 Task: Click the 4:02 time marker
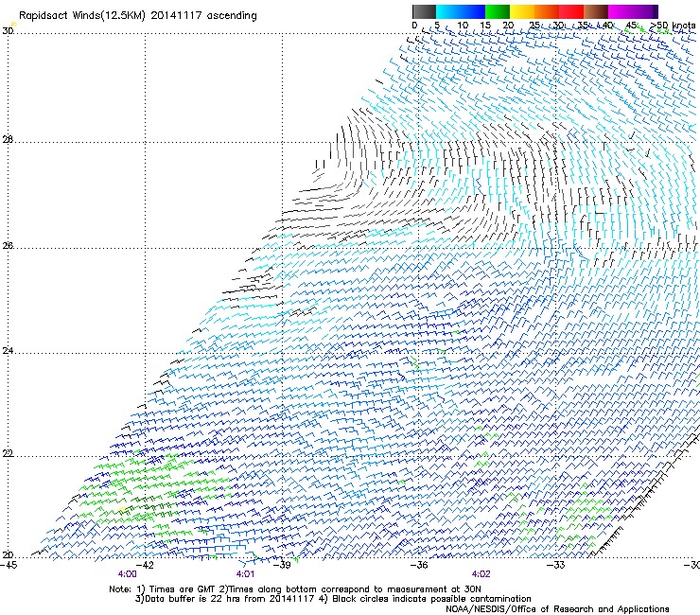[481, 574]
